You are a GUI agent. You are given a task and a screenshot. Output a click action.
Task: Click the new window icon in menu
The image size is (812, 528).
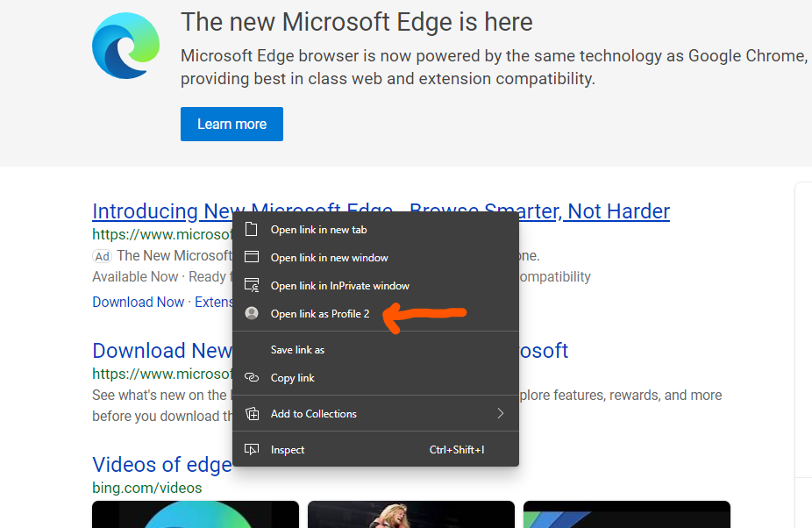coord(252,257)
